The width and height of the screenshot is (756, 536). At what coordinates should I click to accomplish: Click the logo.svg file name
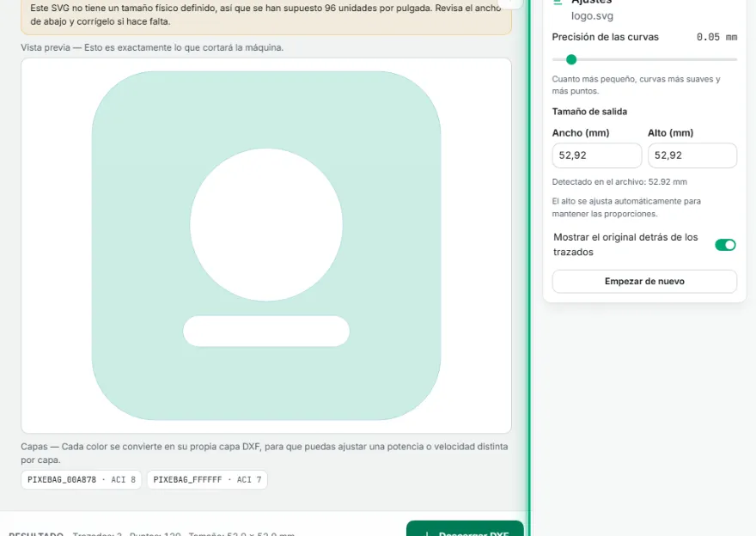[592, 16]
